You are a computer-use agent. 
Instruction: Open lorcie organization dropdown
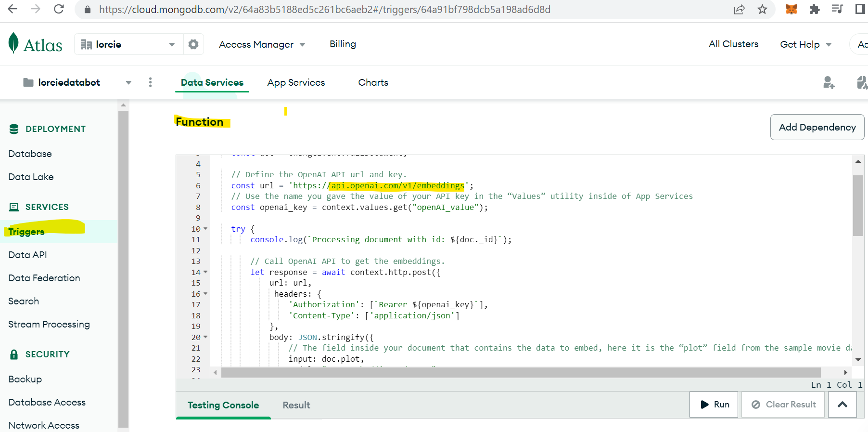point(128,44)
